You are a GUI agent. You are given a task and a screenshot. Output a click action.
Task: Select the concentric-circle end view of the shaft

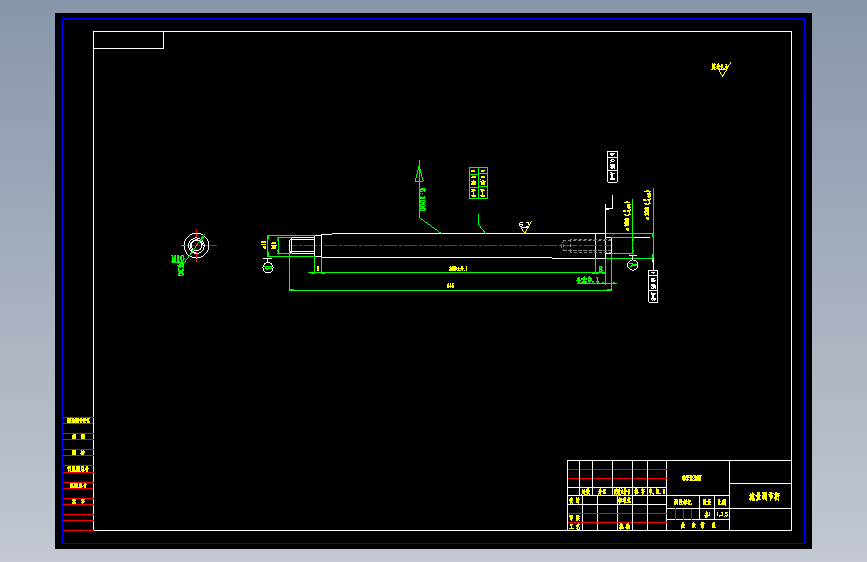196,245
